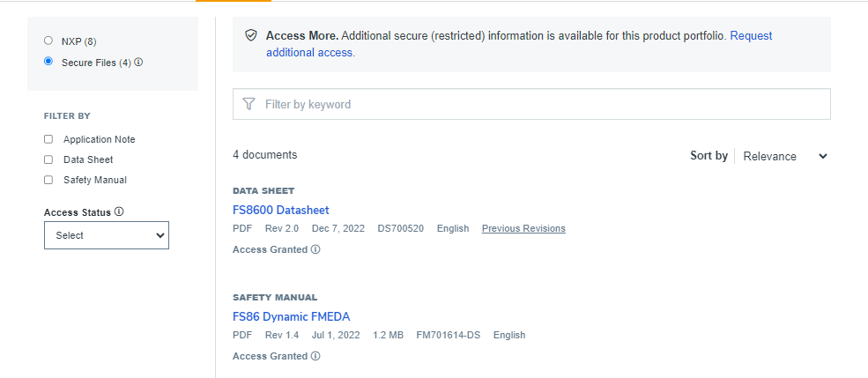Open the FS86 Dynamic FMEDA document link
The width and height of the screenshot is (868, 378).
pyautogui.click(x=291, y=316)
